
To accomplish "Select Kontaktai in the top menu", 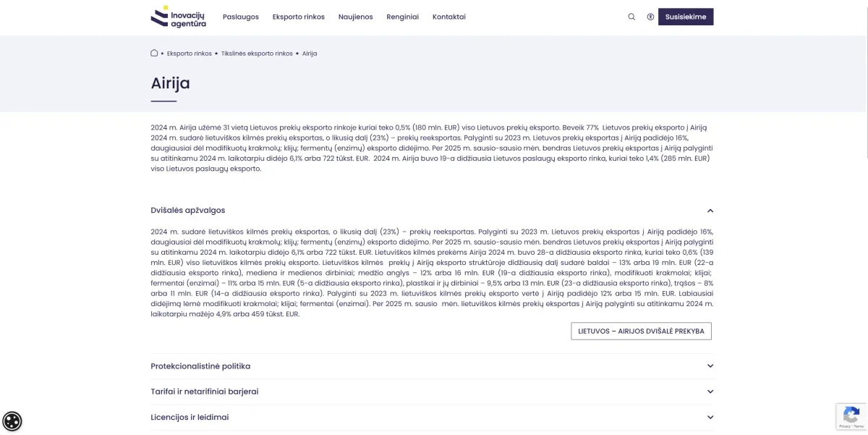I will tap(448, 17).
